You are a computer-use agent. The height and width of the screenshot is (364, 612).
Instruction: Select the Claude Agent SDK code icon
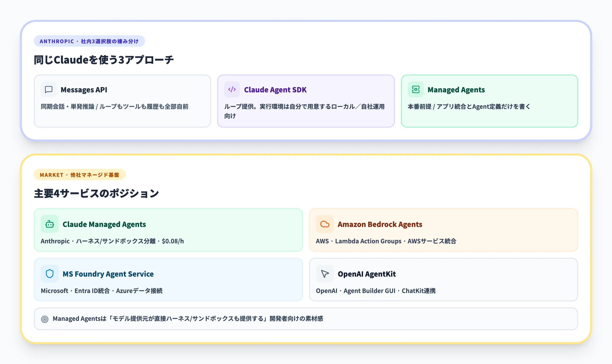(x=232, y=90)
